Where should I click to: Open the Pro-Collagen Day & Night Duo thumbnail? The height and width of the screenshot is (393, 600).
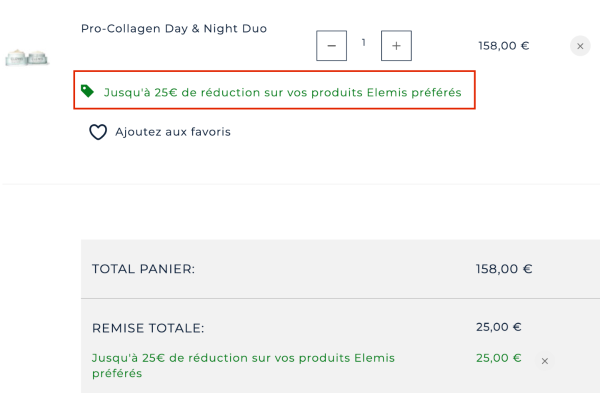tap(26, 58)
